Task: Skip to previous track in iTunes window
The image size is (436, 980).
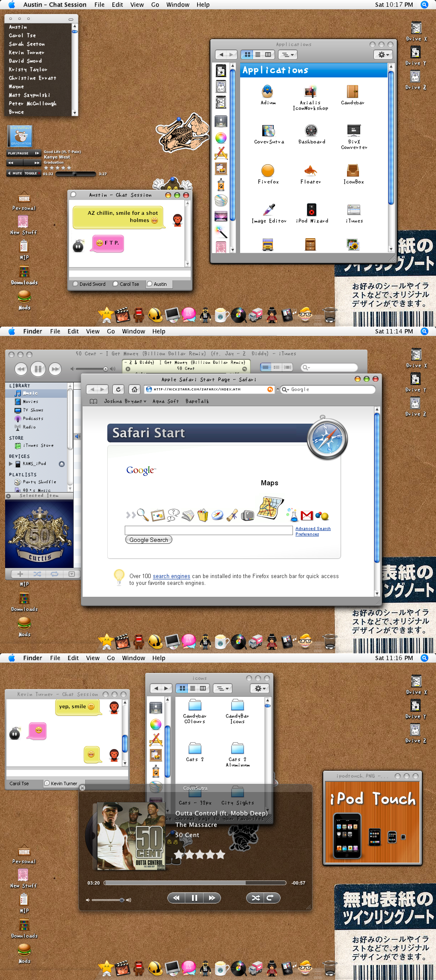Action: click(x=21, y=369)
